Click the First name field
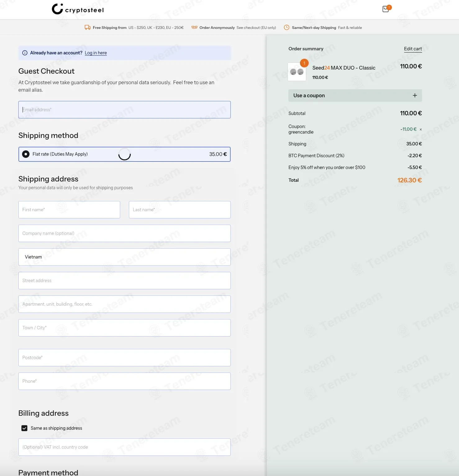Image resolution: width=459 pixels, height=476 pixels. (69, 210)
